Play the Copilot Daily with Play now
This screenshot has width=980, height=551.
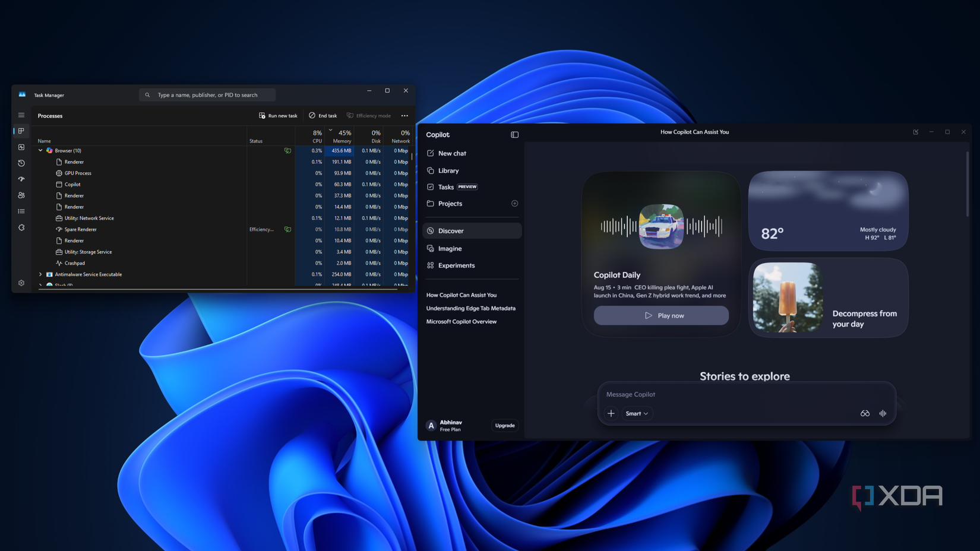pos(661,315)
